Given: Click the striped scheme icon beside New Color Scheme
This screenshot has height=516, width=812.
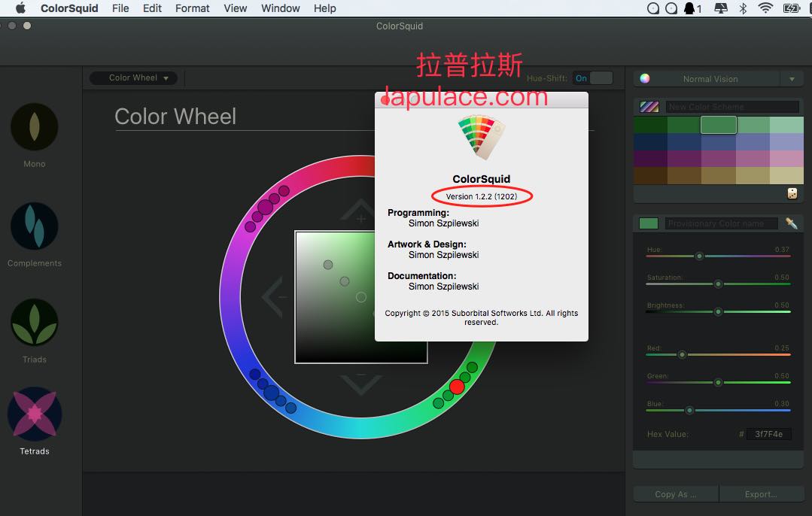Looking at the screenshot, I should point(649,107).
